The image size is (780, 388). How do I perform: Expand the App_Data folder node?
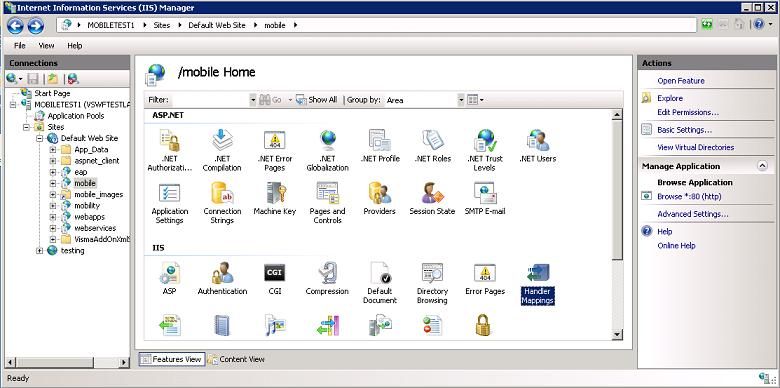tap(52, 149)
